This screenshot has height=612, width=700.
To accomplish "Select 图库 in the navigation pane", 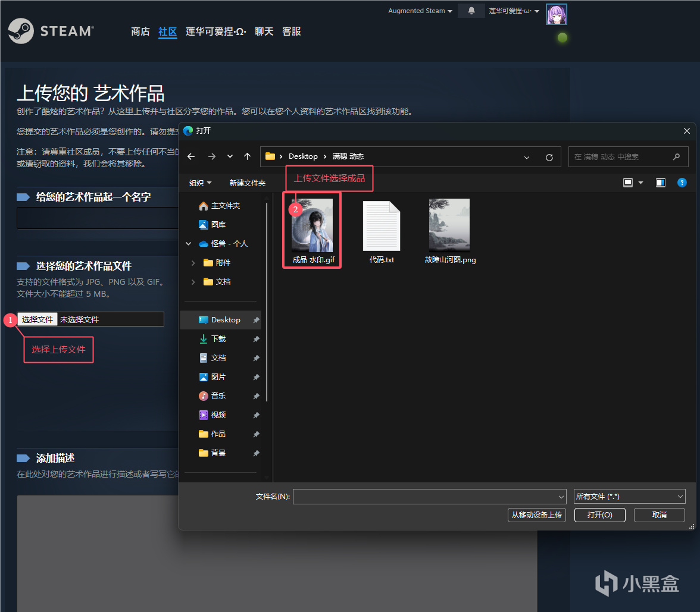I will point(212,224).
